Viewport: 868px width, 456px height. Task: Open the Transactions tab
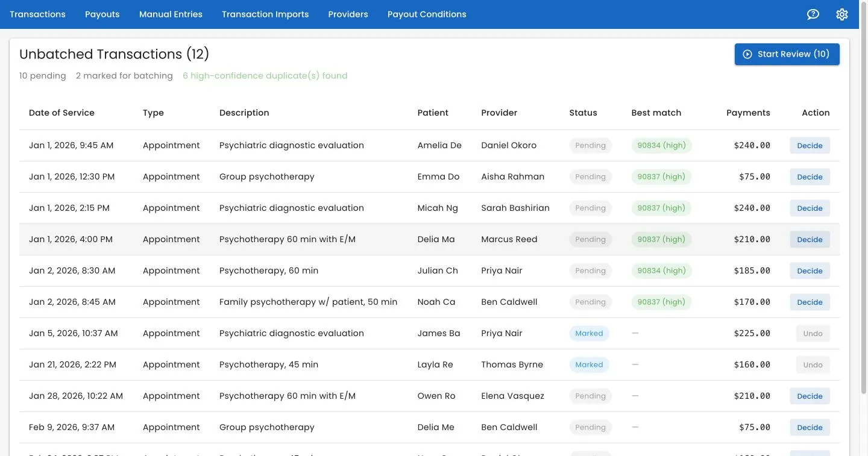[x=37, y=14]
